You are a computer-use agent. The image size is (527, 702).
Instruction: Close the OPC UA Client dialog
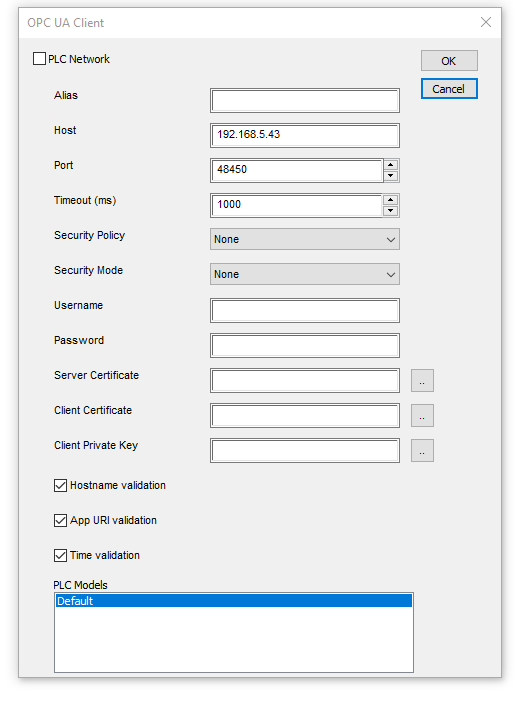tap(486, 22)
